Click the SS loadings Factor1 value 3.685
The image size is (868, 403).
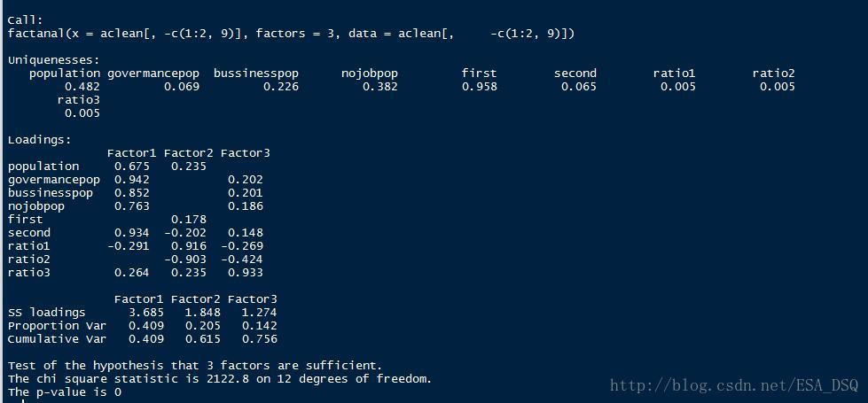click(x=146, y=312)
